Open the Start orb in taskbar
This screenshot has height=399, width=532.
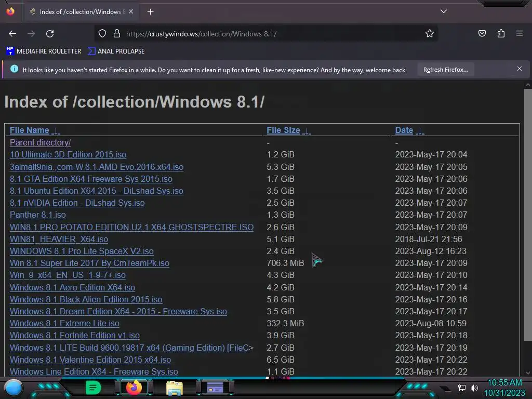(14, 388)
